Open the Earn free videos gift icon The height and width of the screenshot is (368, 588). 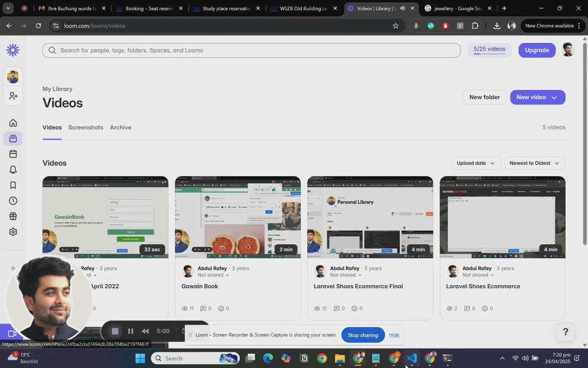pos(13,216)
